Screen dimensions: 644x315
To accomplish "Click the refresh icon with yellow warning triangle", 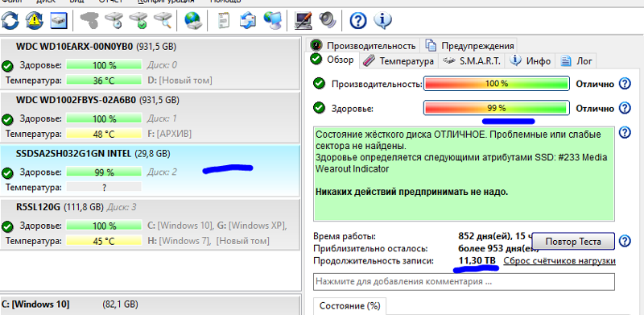I will click(35, 20).
